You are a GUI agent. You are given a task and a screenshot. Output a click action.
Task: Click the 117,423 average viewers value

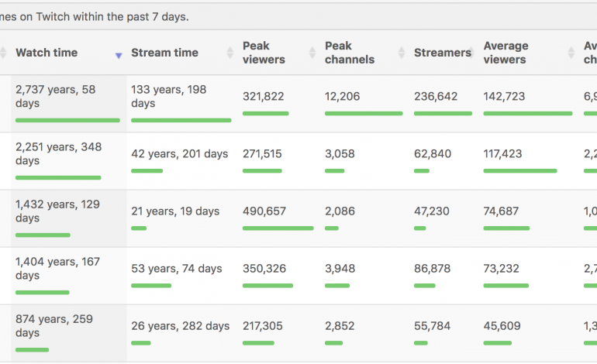point(504,154)
